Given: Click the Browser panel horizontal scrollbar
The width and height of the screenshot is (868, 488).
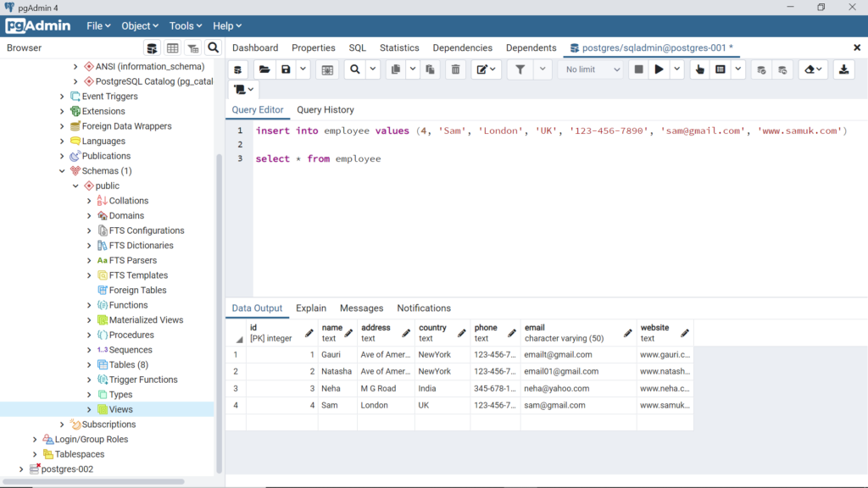Looking at the screenshot, I should pos(93,481).
